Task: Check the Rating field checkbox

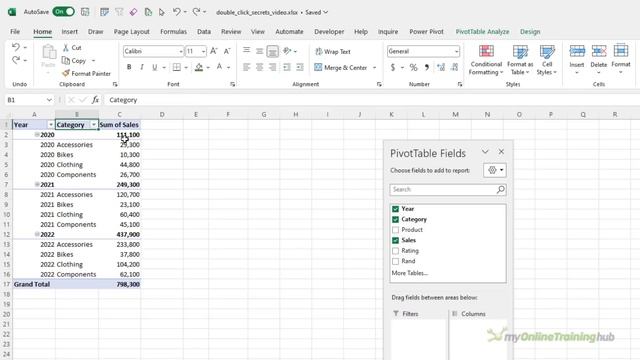Action: coord(395,251)
